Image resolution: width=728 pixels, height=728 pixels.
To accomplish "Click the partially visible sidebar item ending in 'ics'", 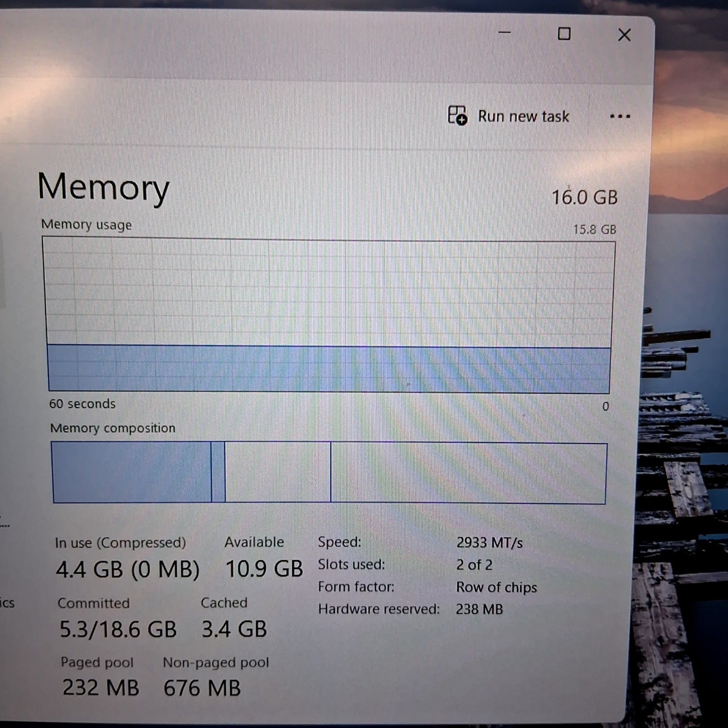I will (7, 603).
